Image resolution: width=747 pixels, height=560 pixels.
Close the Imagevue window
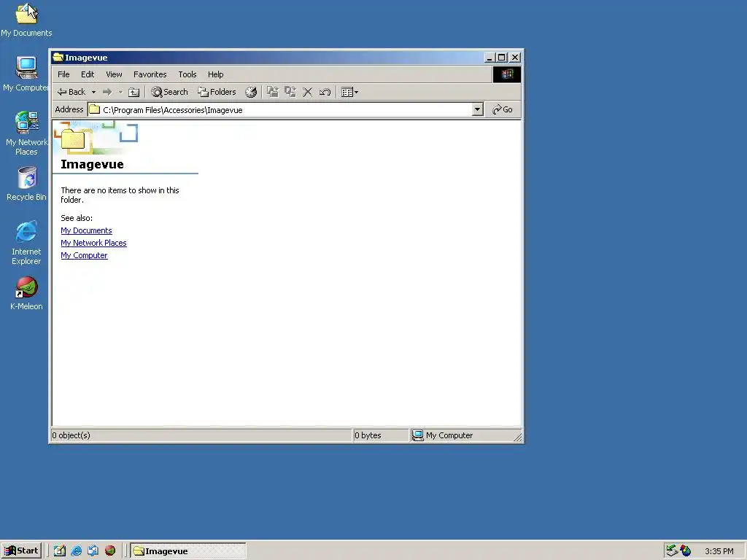point(515,58)
